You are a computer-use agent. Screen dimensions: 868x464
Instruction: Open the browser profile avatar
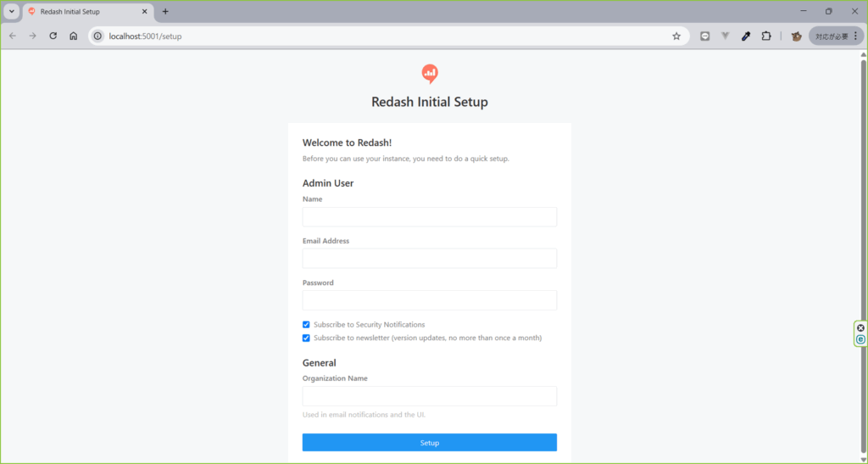pyautogui.click(x=796, y=36)
